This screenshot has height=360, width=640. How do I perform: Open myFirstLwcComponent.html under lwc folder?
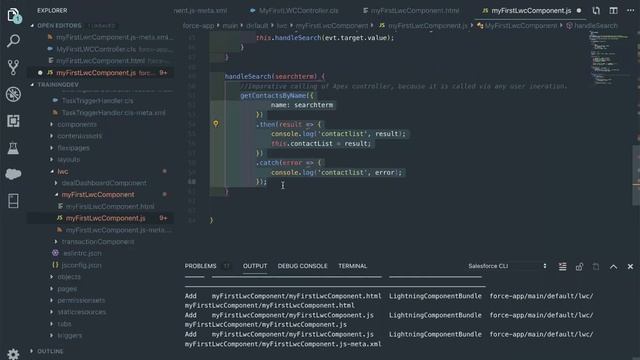[x=110, y=207]
